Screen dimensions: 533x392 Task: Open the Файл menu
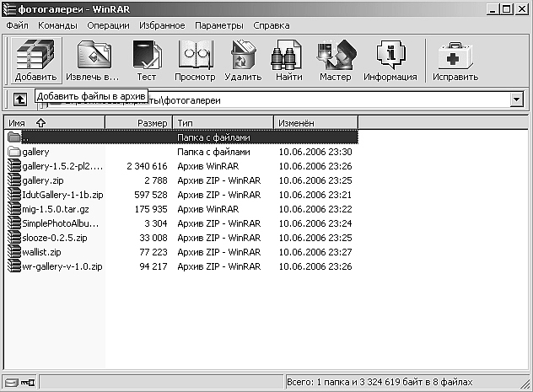click(x=18, y=25)
